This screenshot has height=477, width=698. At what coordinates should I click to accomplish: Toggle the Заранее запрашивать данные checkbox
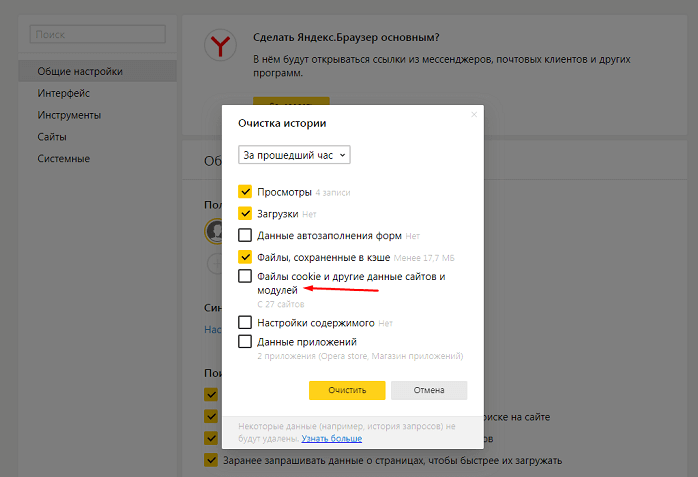(211, 460)
